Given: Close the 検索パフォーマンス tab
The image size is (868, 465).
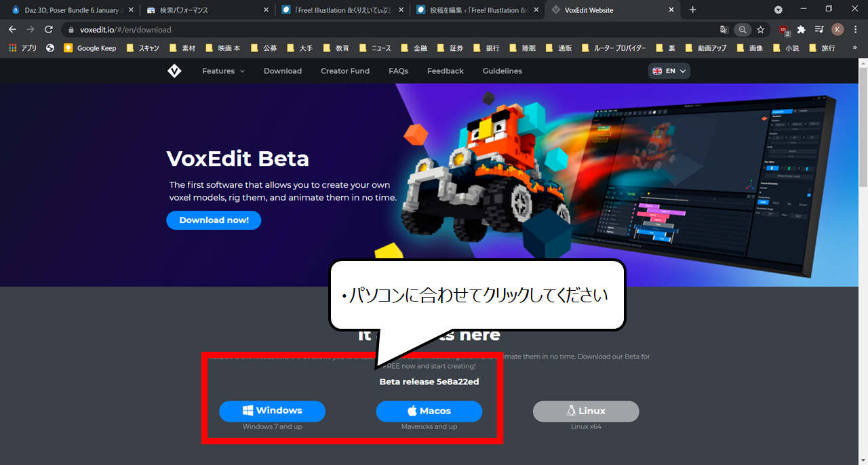Looking at the screenshot, I should [x=265, y=10].
